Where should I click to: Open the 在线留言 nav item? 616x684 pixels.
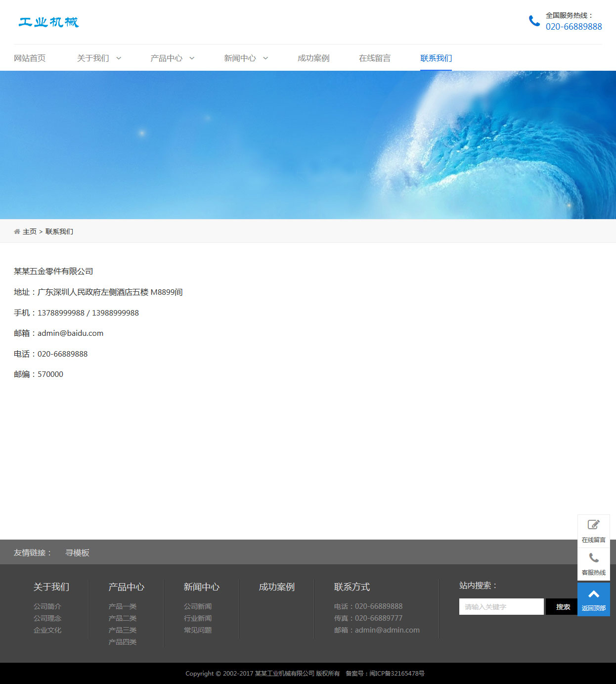tap(375, 58)
